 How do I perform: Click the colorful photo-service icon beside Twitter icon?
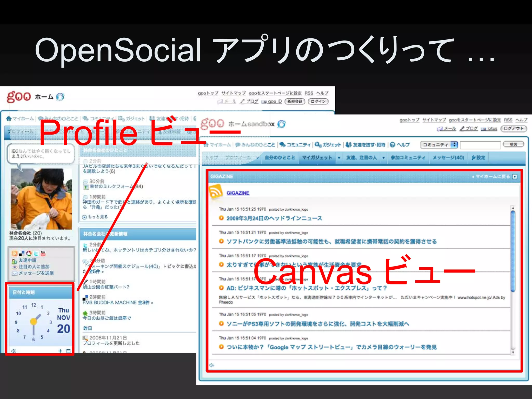[x=29, y=253]
